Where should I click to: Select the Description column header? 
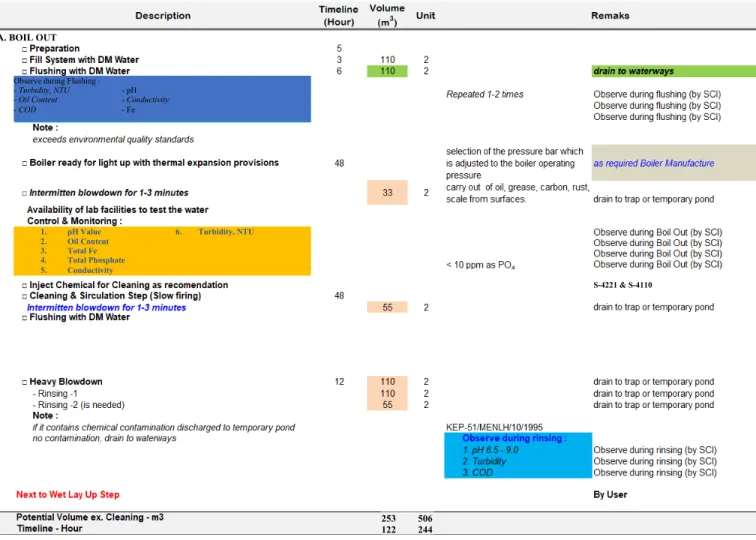[x=163, y=15]
